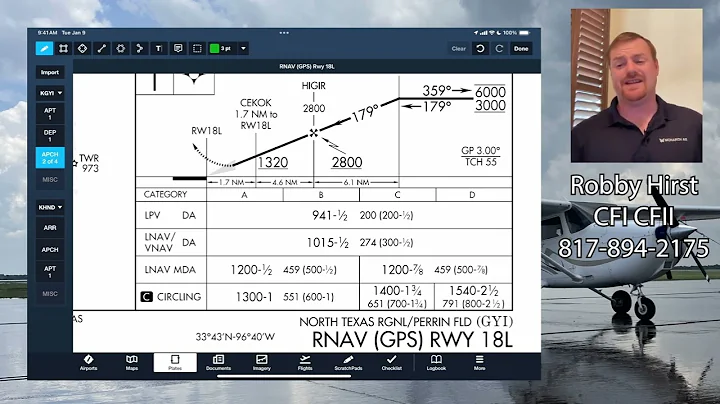This screenshot has height=404, width=720.
Task: Click the Clear annotations button
Action: tap(458, 48)
